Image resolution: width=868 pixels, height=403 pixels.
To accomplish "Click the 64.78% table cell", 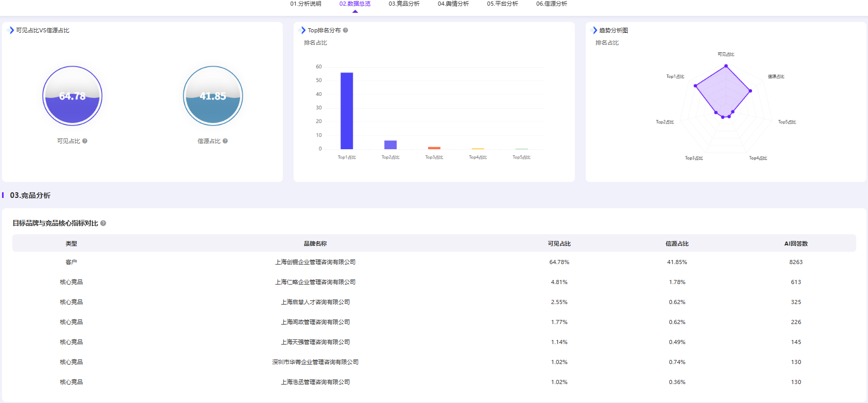I will [x=560, y=262].
